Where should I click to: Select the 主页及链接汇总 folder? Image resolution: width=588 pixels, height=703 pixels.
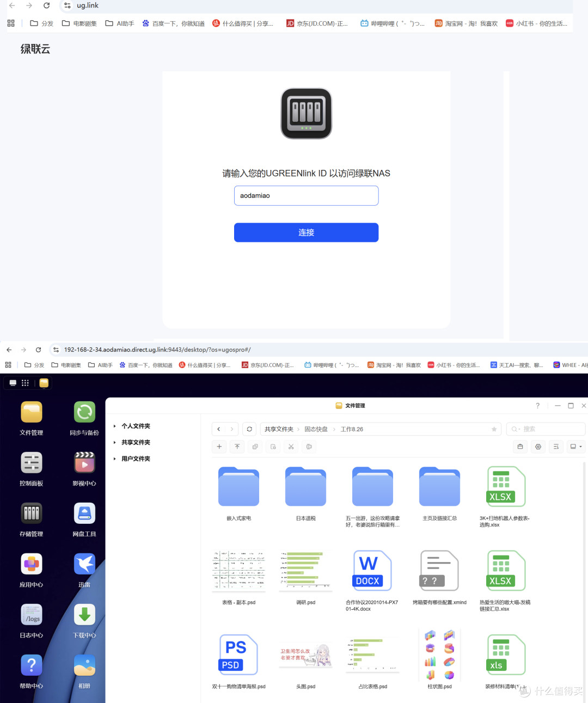pos(439,486)
